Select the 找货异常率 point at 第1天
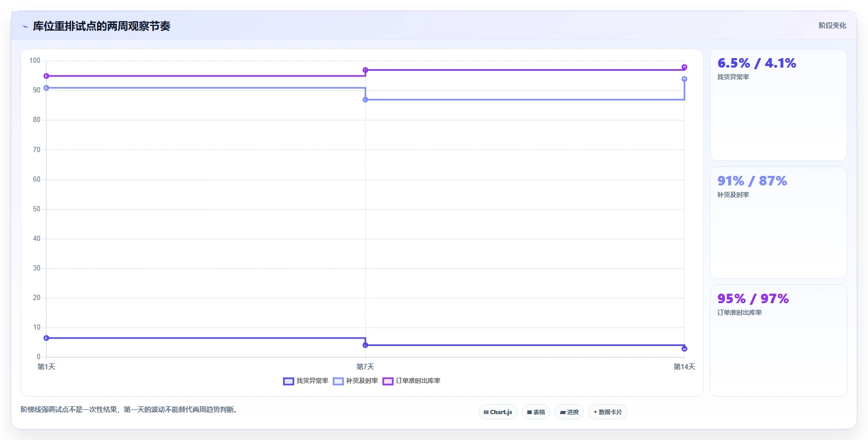The height and width of the screenshot is (440, 868). (x=47, y=338)
